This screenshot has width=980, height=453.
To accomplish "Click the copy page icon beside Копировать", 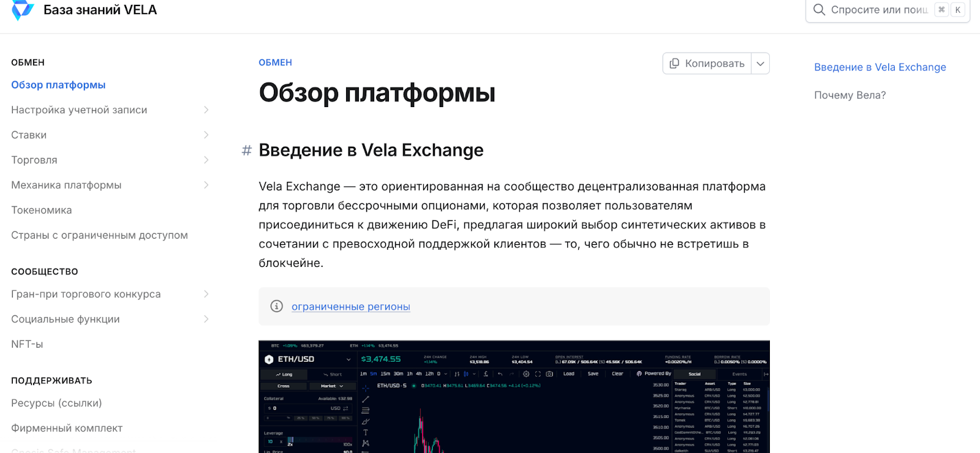I will [x=674, y=64].
